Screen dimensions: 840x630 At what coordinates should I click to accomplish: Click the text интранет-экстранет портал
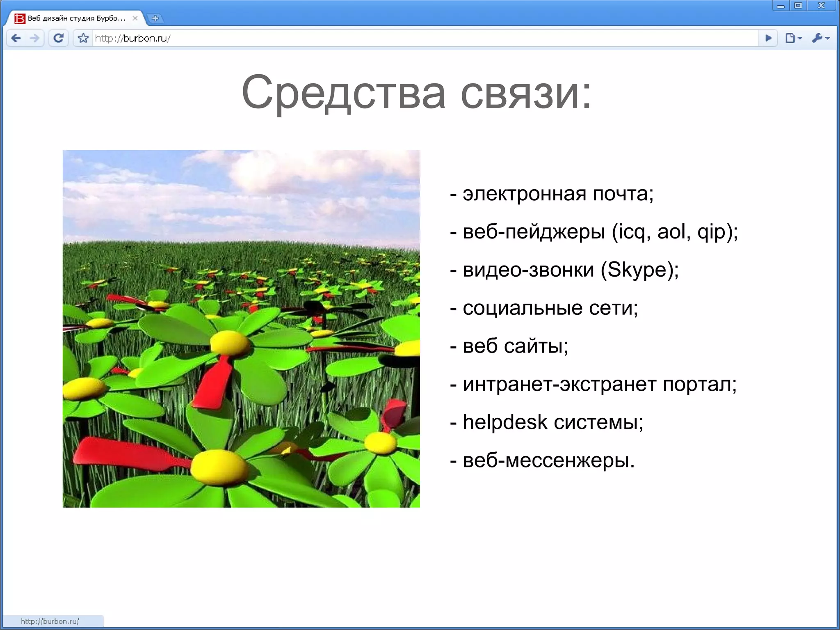[600, 385]
